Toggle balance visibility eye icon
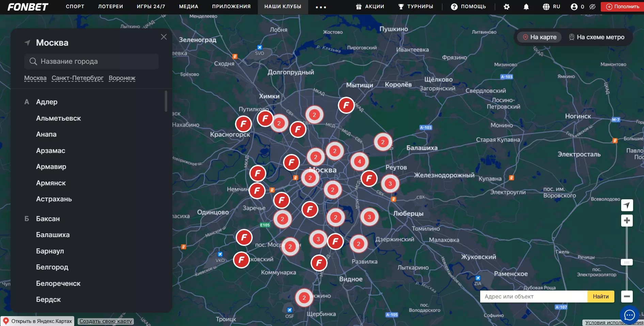Image resolution: width=644 pixels, height=326 pixels. pos(592,7)
